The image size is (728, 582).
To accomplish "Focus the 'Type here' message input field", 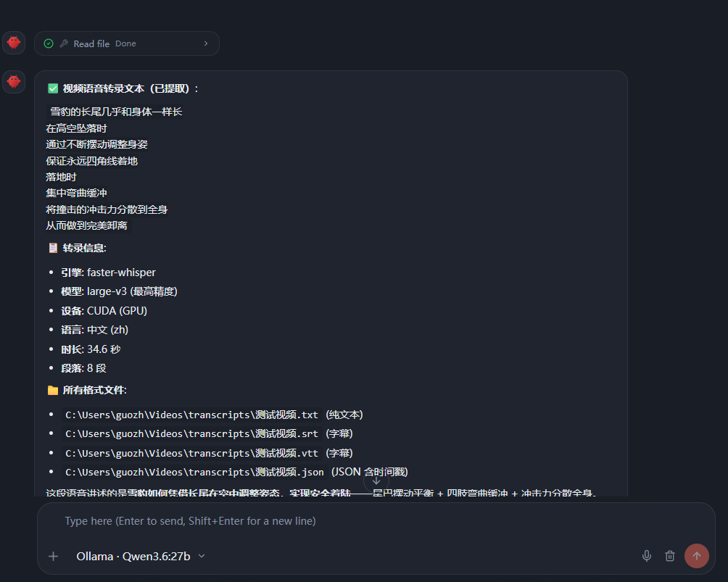I will [376, 521].
